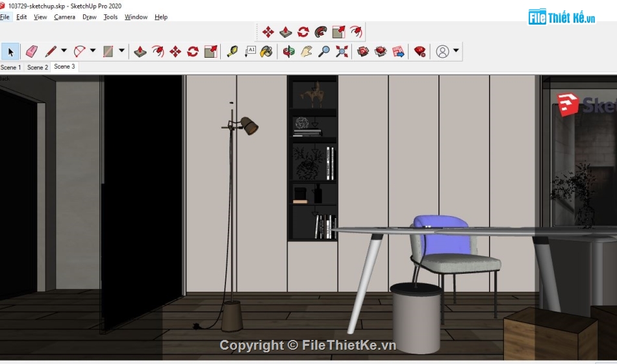Select the Rectangle shape tool
Image resolution: width=617 pixels, height=364 pixels.
[108, 51]
